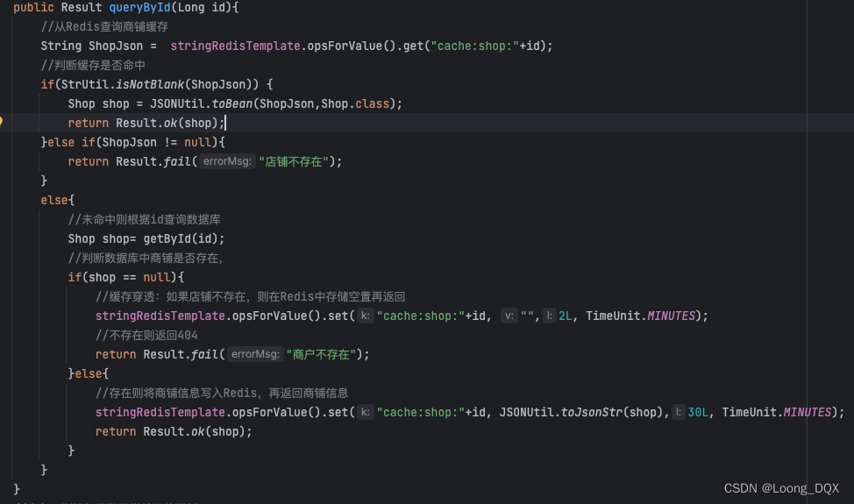Click the queryById method name
This screenshot has height=504, width=854.
pos(140,8)
